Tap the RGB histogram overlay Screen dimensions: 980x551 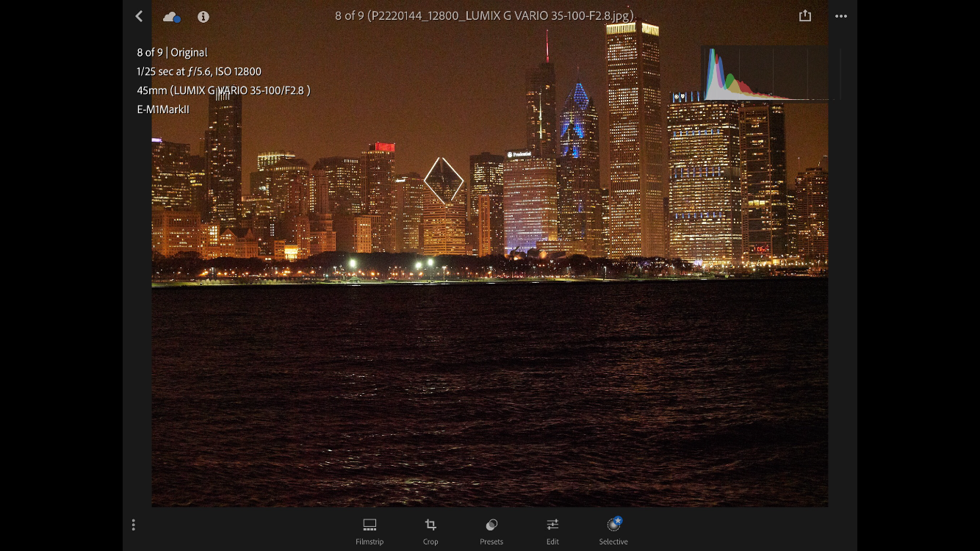pyautogui.click(x=764, y=74)
